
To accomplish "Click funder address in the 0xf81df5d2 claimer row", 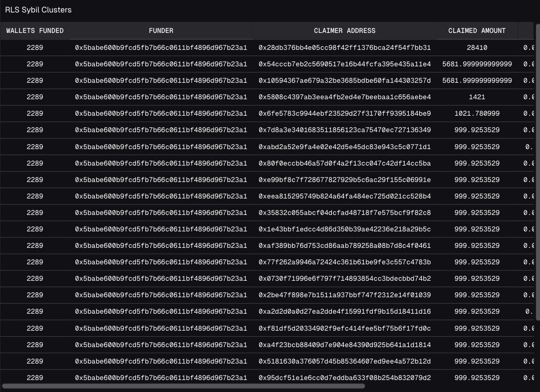I will [x=161, y=329].
